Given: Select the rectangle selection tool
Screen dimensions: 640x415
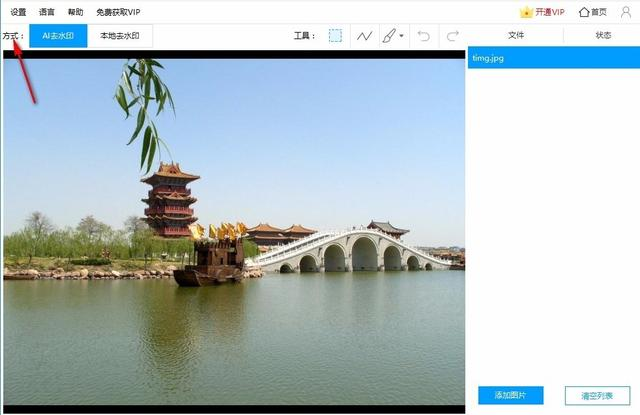Looking at the screenshot, I should click(x=335, y=35).
